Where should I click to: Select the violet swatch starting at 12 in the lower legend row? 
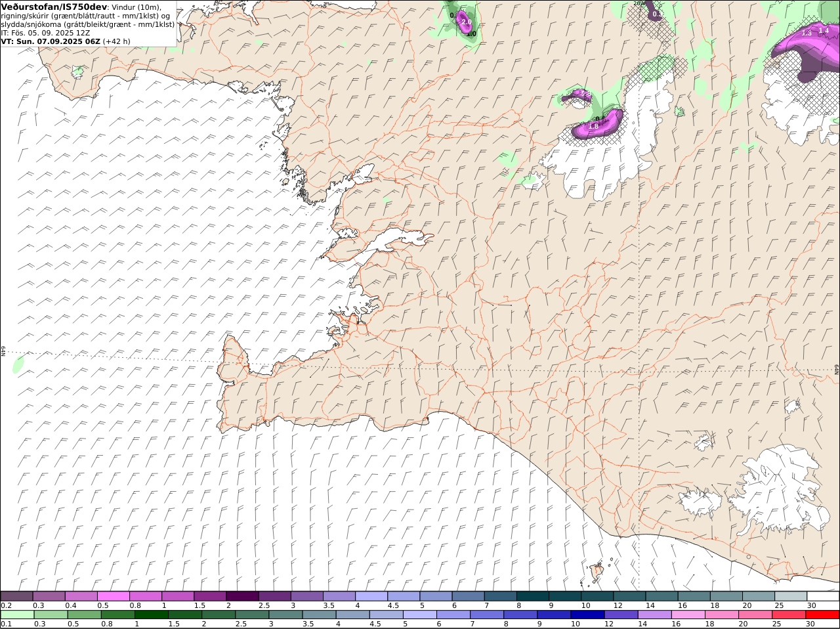point(621,615)
